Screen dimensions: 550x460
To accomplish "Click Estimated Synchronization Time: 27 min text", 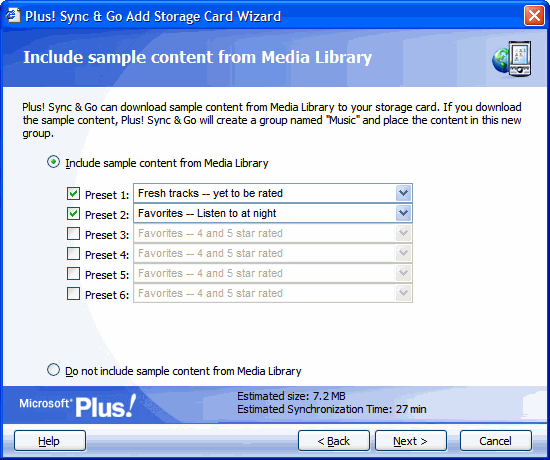I will pyautogui.click(x=331, y=409).
